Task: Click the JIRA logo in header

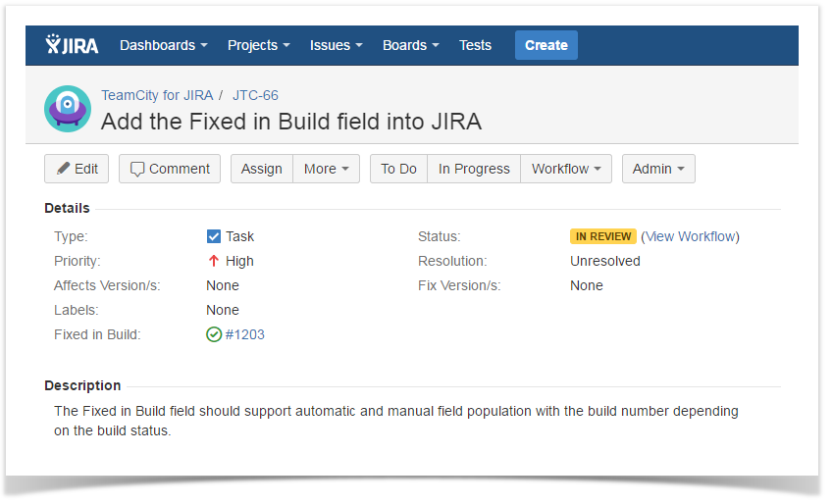Action: click(x=72, y=45)
